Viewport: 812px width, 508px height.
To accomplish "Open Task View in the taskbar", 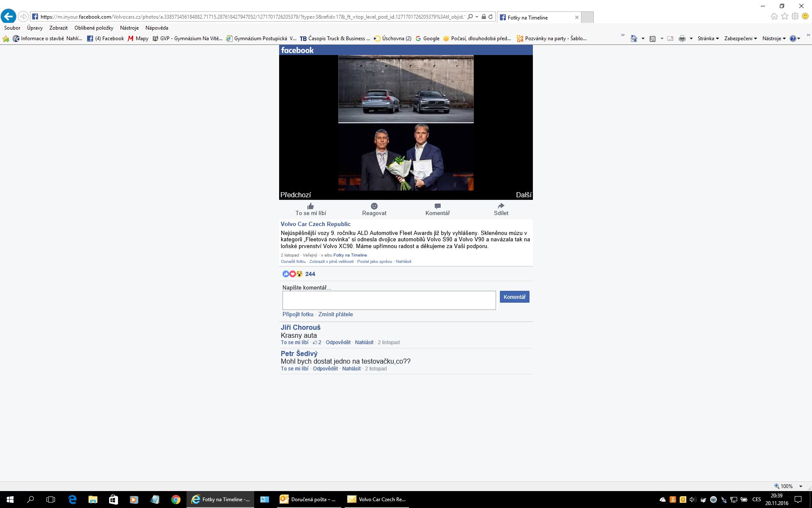I will click(x=51, y=500).
